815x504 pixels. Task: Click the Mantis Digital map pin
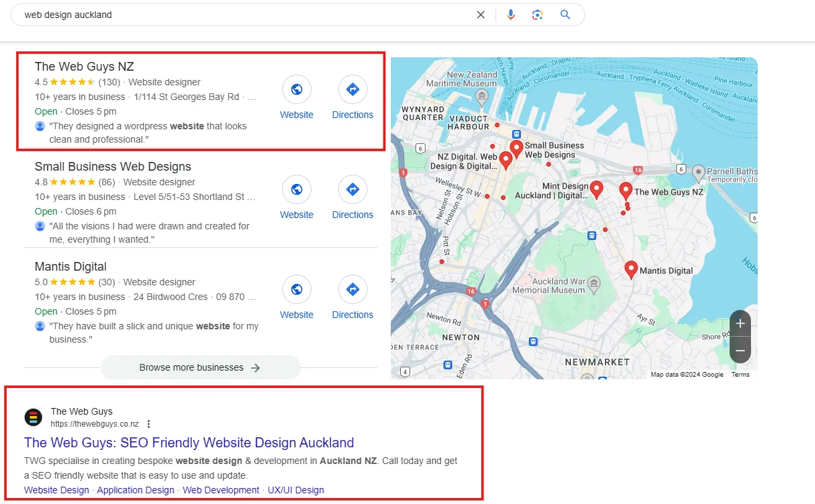point(631,269)
